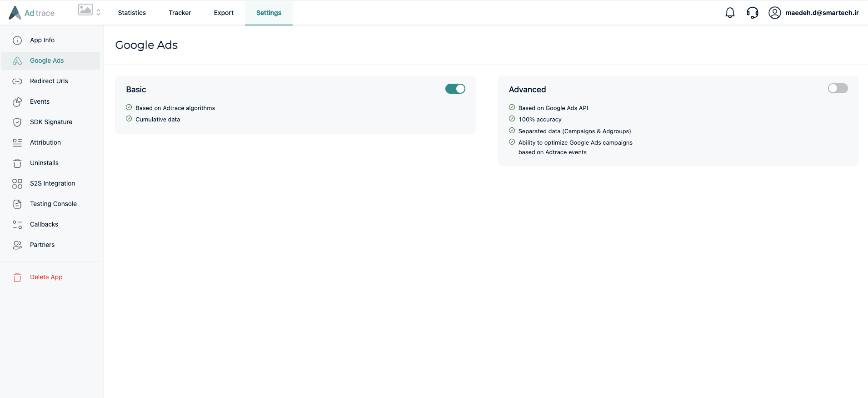The height and width of the screenshot is (398, 868).
Task: Open account menu maedeh.d@smartech.ir
Action: [822, 13]
